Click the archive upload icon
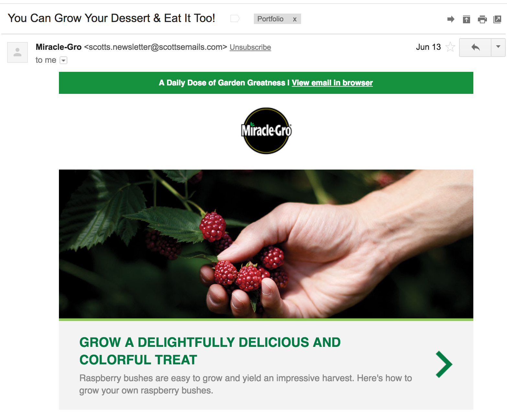The height and width of the screenshot is (420, 507). pos(467,19)
